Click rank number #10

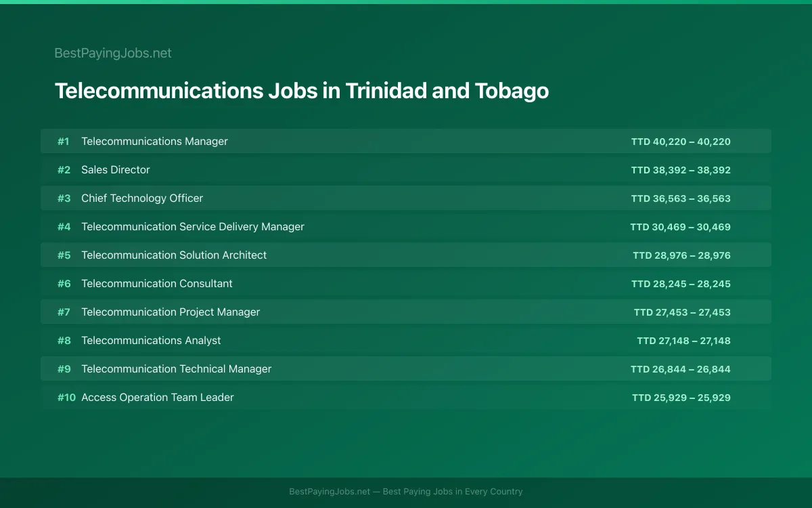pos(66,398)
